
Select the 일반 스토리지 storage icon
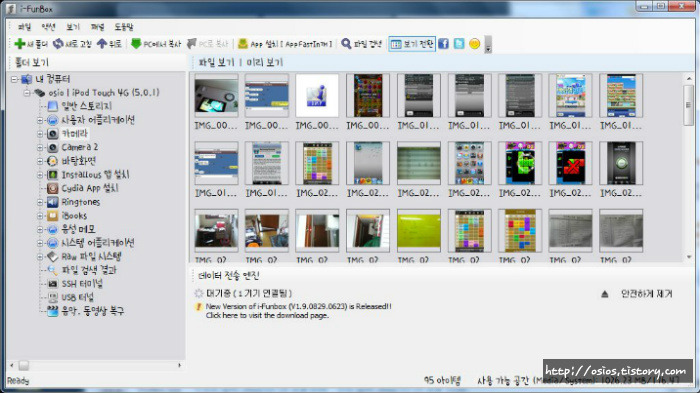[53, 106]
